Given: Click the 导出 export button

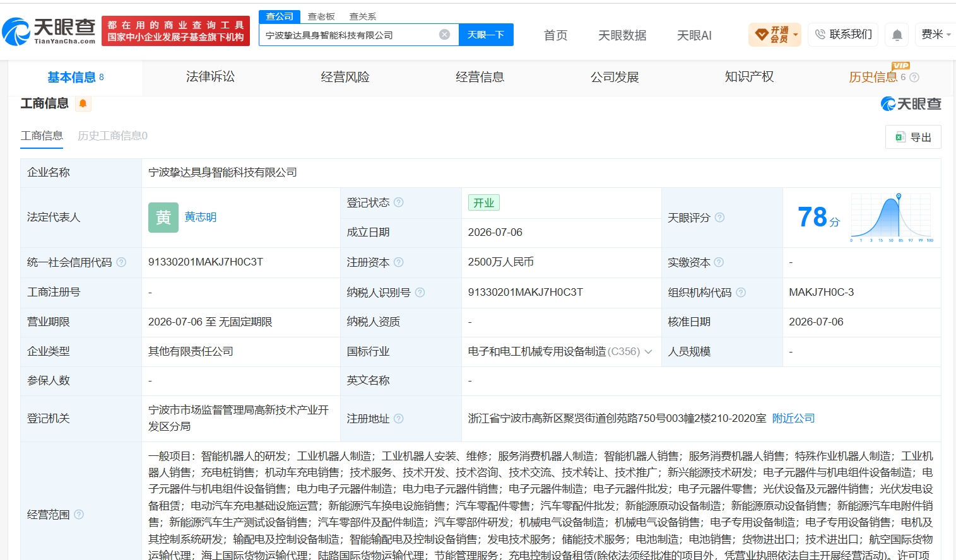Looking at the screenshot, I should pos(914,137).
